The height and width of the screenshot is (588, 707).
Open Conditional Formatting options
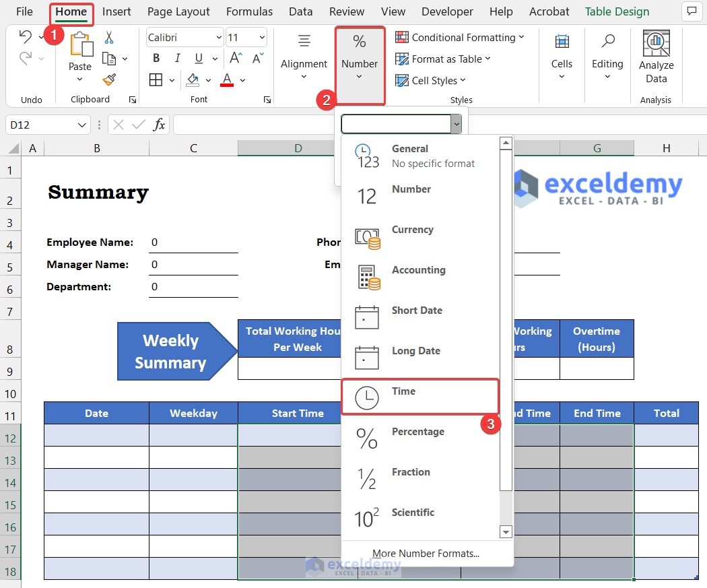pos(461,37)
